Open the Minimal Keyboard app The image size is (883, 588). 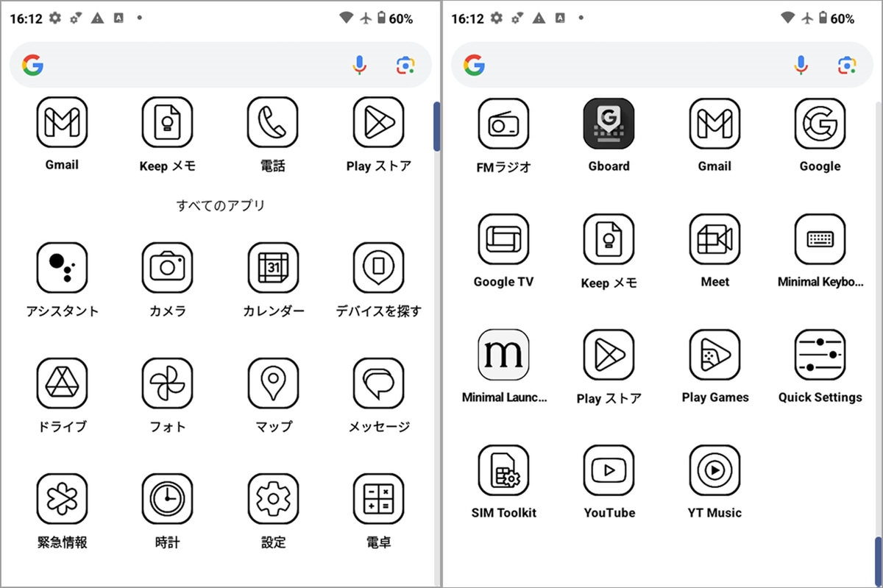click(x=820, y=239)
